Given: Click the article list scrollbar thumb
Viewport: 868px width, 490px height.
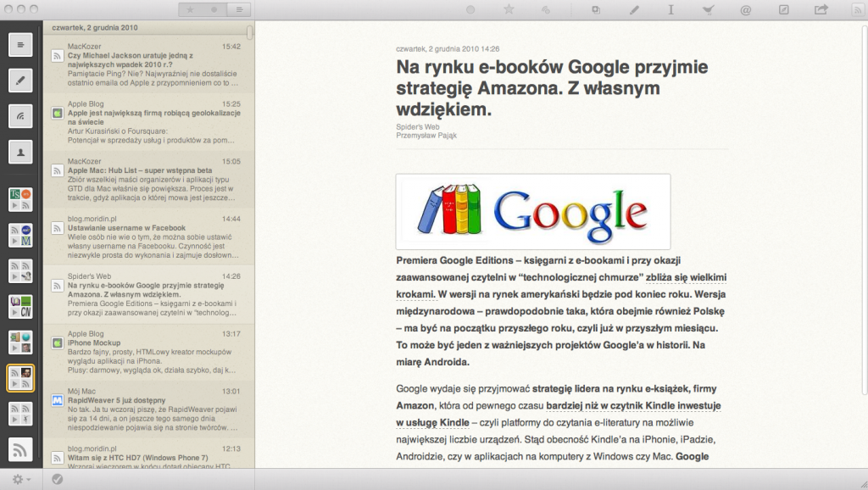Looking at the screenshot, I should pos(250,32).
